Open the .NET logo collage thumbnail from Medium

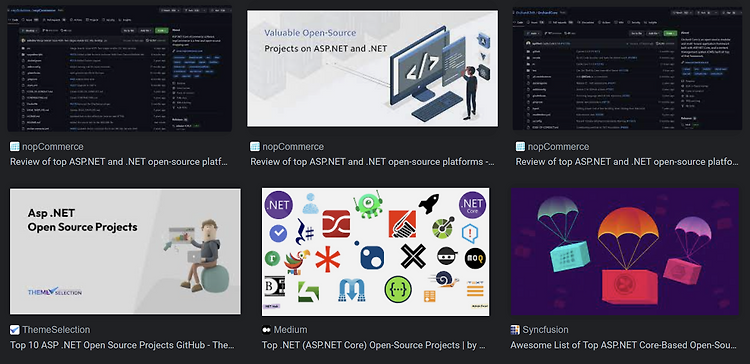click(x=375, y=252)
